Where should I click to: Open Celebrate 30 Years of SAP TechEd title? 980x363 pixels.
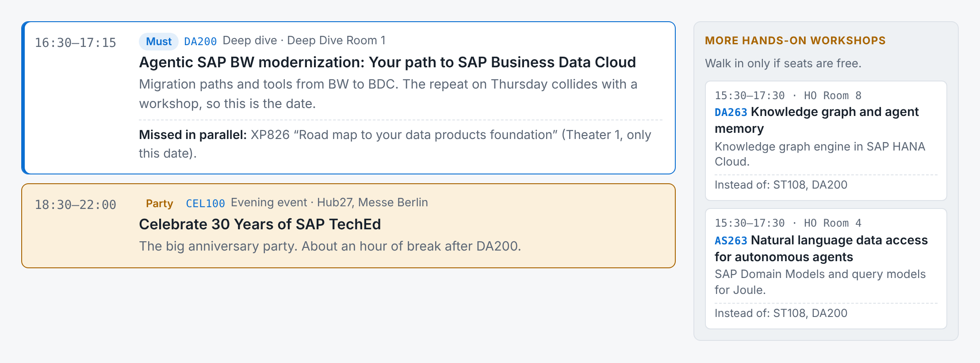pos(260,224)
